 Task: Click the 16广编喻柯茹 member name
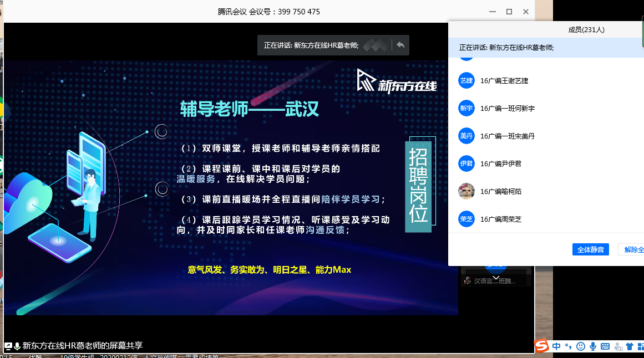pos(501,191)
